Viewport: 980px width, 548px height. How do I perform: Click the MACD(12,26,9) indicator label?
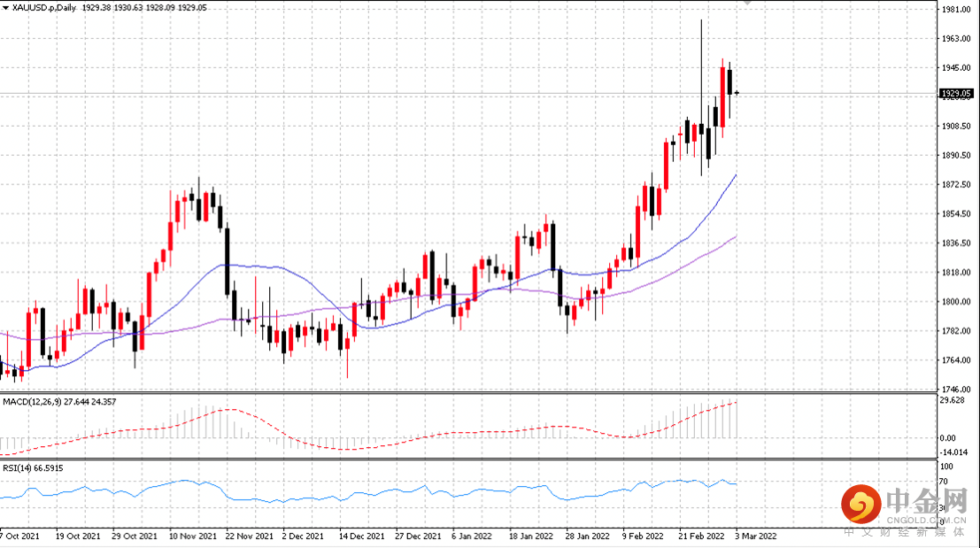pos(59,402)
